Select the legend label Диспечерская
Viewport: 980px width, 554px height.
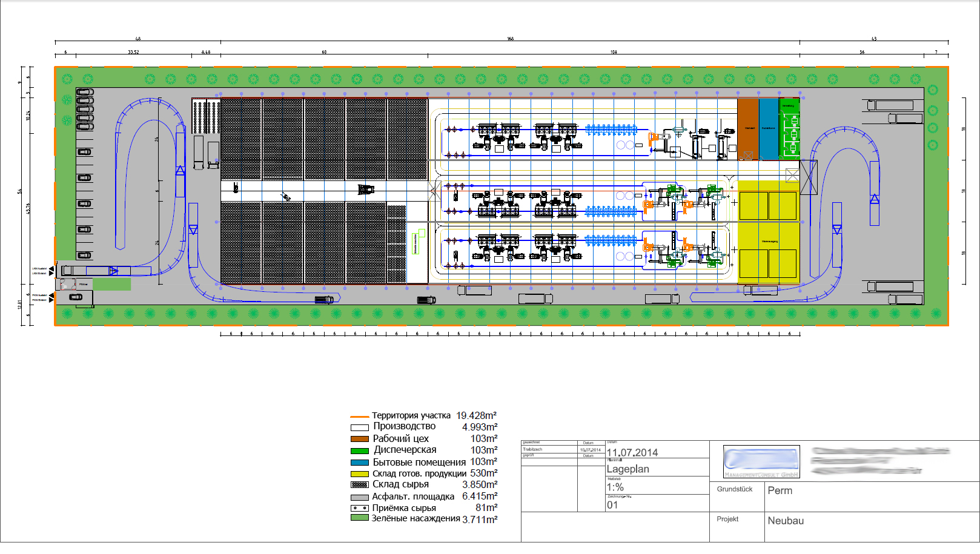(x=405, y=450)
